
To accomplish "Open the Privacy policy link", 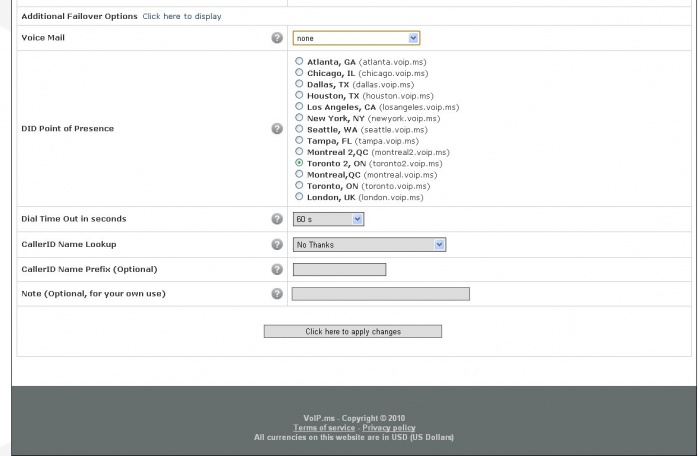I will 389,428.
